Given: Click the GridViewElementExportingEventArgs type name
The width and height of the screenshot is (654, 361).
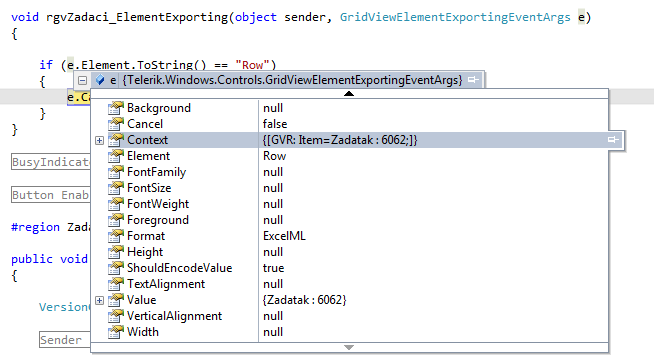Looking at the screenshot, I should (455, 17).
